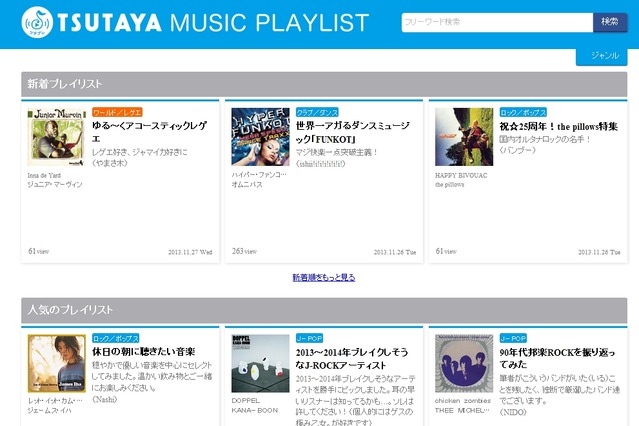Select J-POP tag on 90年代邦楽ROCK card
Screen dimensions: 639x426
[513, 338]
